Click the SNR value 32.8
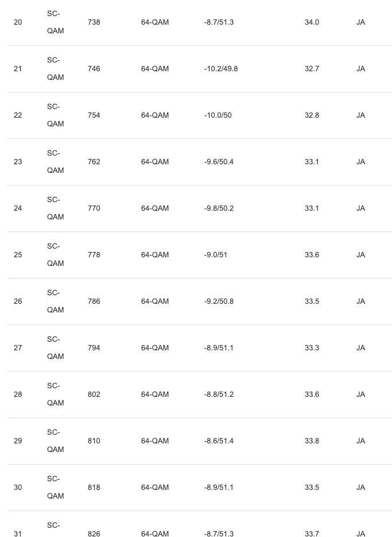 (312, 115)
